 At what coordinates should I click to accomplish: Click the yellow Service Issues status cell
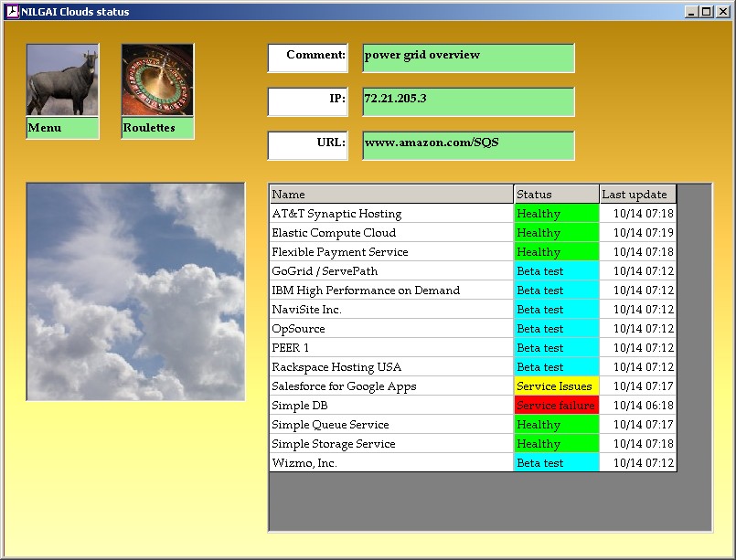click(557, 386)
